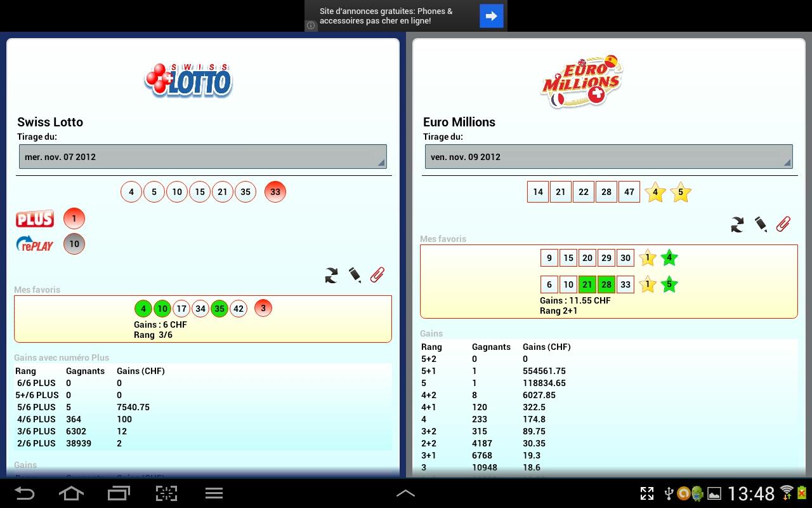Tap paperclip icon in Swiss Lotto panel
812x508 pixels.
point(377,274)
